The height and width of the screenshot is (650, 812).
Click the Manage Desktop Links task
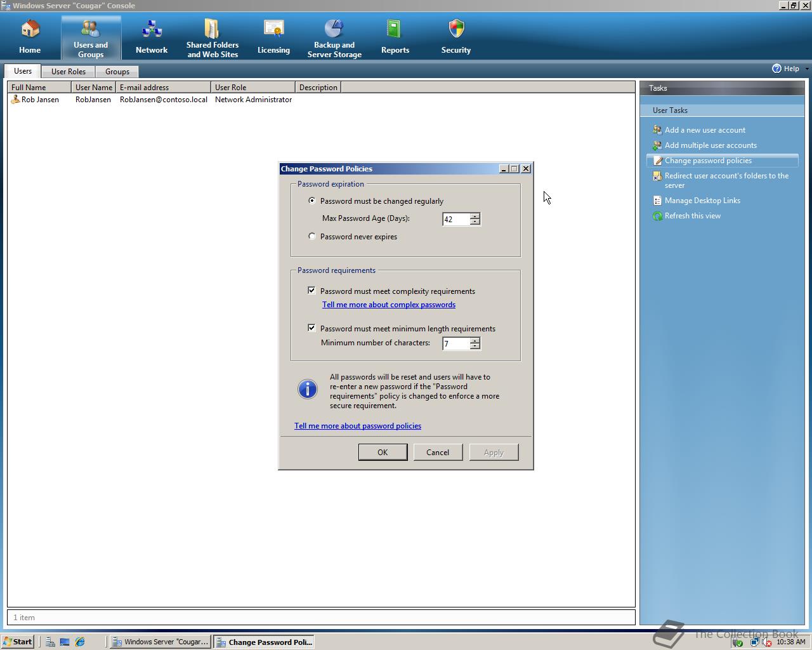702,201
